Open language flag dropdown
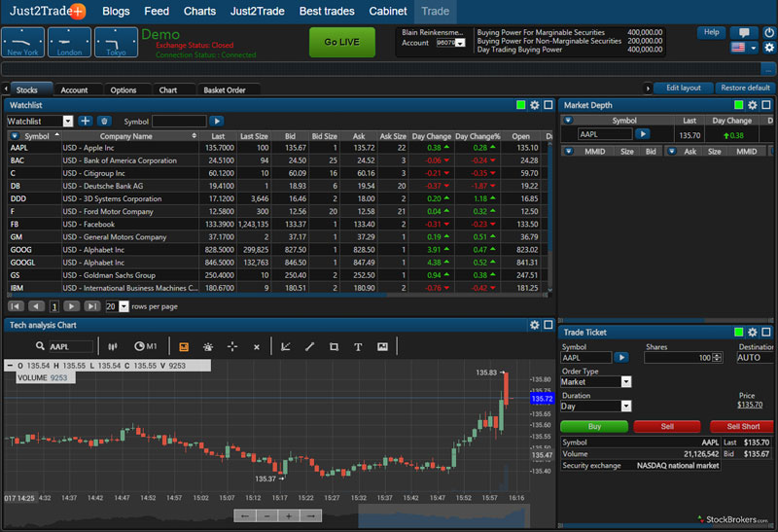778x532 pixels. (x=754, y=48)
